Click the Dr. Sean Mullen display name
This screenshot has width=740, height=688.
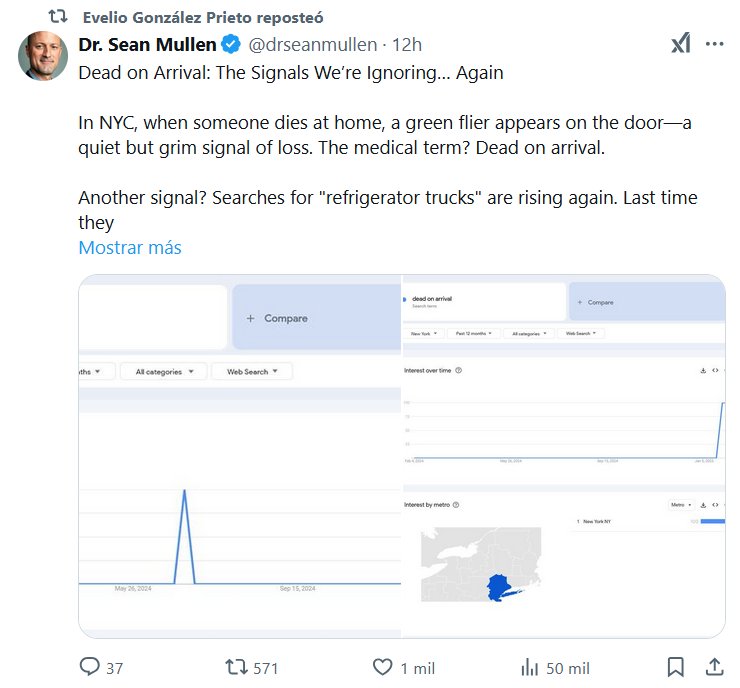coord(147,44)
